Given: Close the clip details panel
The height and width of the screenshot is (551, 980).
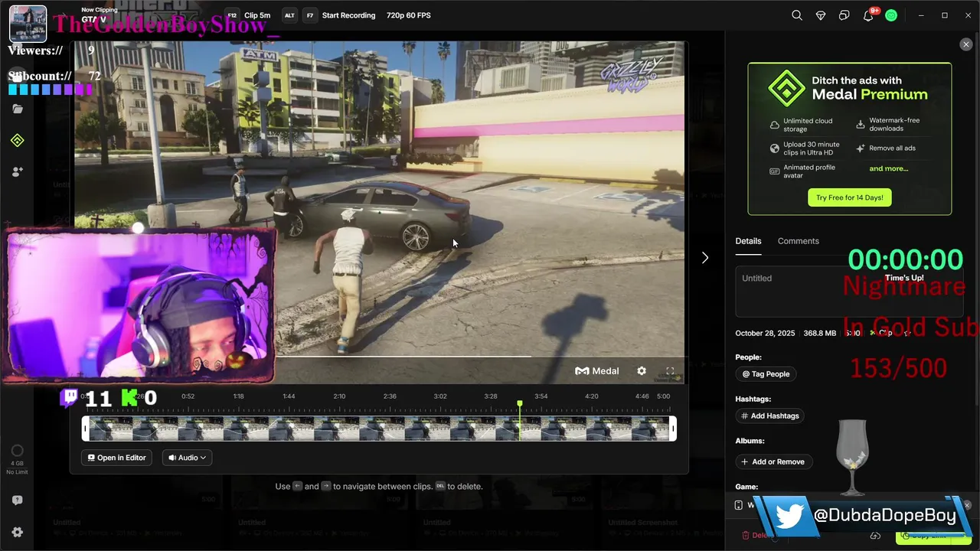Looking at the screenshot, I should (966, 44).
